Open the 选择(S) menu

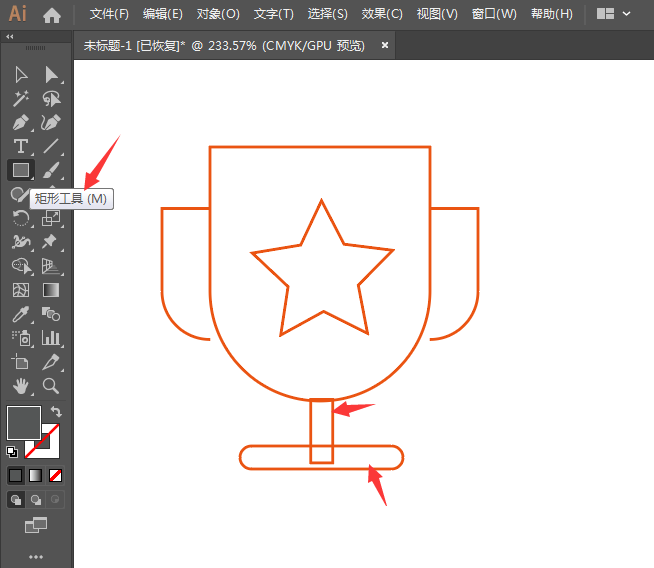pyautogui.click(x=327, y=14)
